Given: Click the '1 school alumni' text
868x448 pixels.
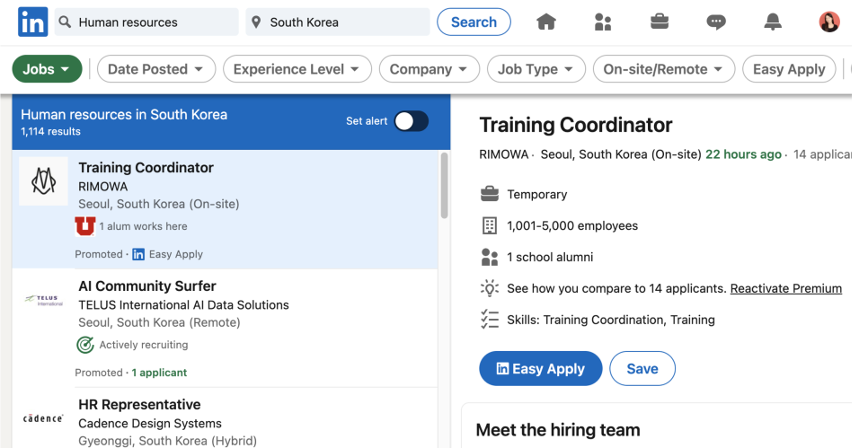Looking at the screenshot, I should point(550,257).
